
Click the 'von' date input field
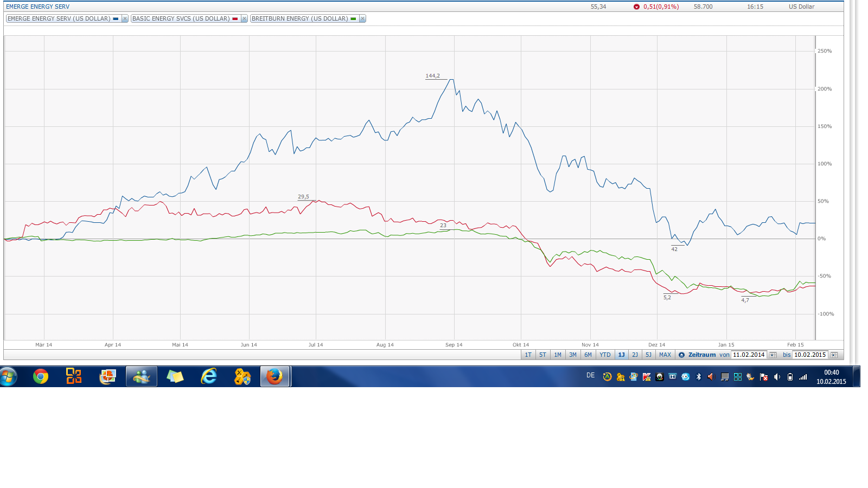(x=749, y=355)
